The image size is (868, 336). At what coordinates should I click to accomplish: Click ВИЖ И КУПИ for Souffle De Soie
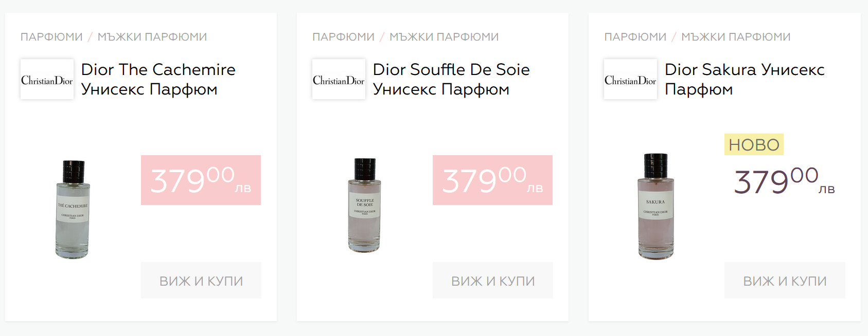493,281
